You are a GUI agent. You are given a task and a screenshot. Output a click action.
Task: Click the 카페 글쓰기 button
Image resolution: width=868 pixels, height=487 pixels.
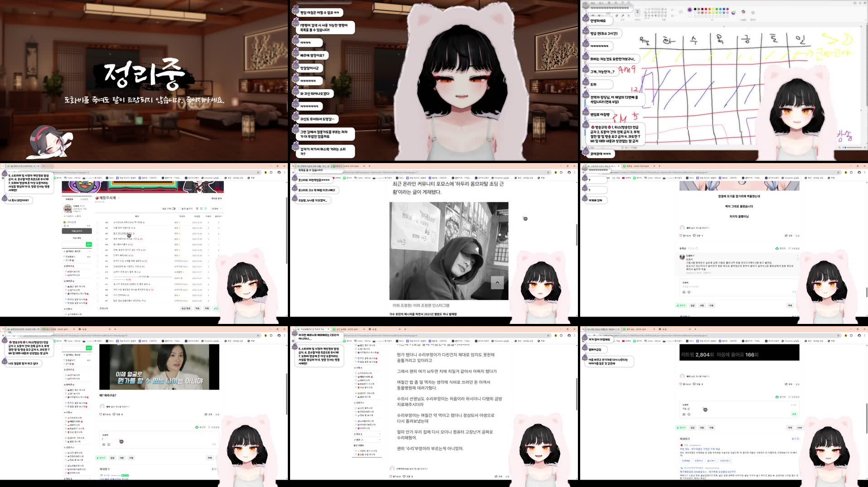(77, 231)
